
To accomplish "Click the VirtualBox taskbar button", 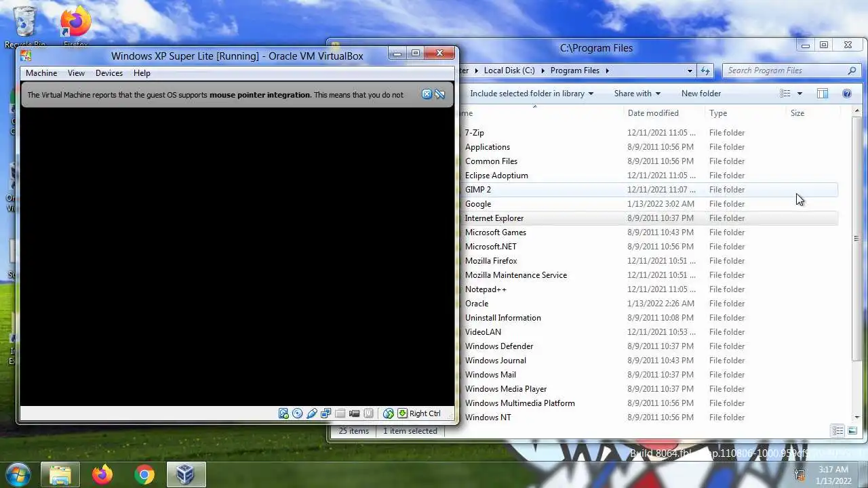I will tap(186, 474).
